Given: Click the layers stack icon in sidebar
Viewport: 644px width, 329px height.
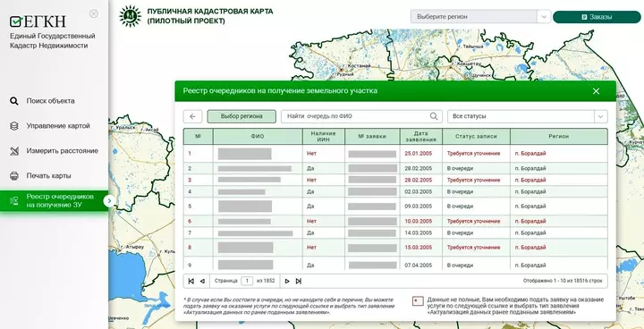Looking at the screenshot, I should [14, 126].
